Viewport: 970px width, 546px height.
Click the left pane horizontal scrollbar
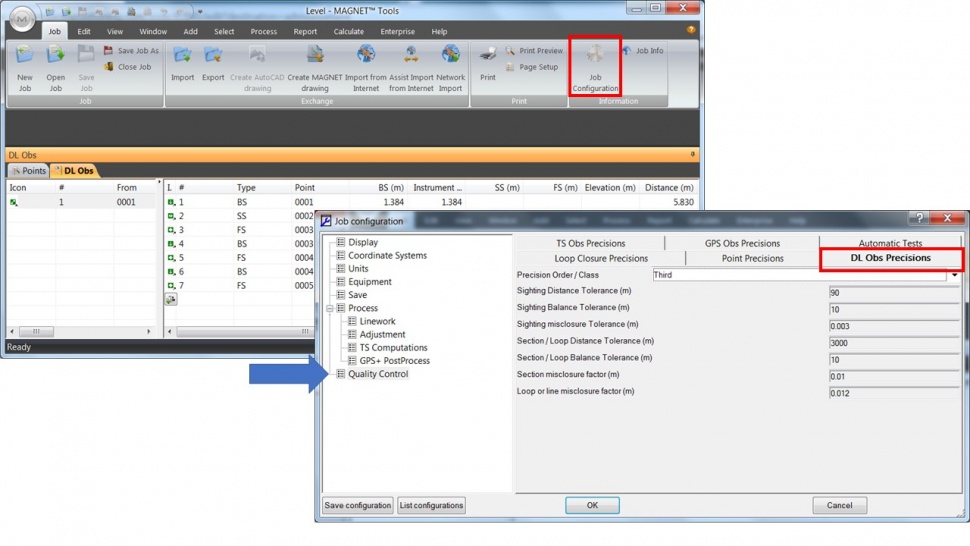80,331
